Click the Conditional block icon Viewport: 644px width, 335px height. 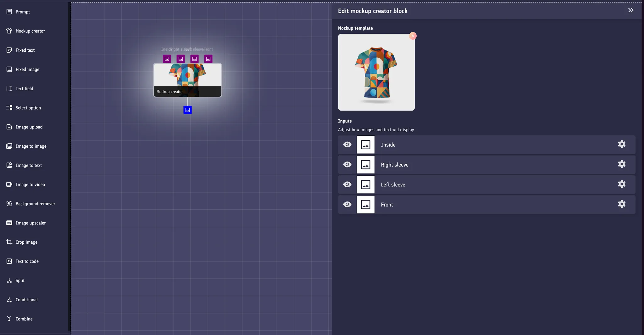(9, 300)
